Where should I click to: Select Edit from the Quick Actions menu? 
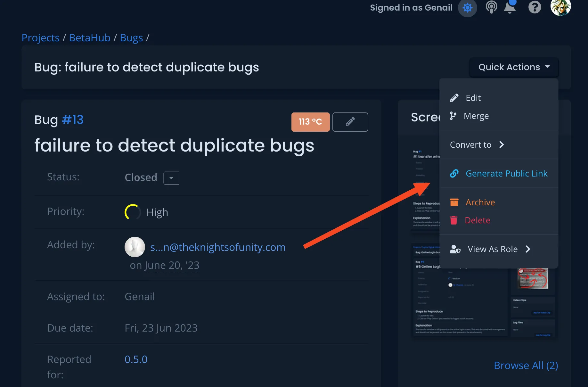tap(473, 98)
